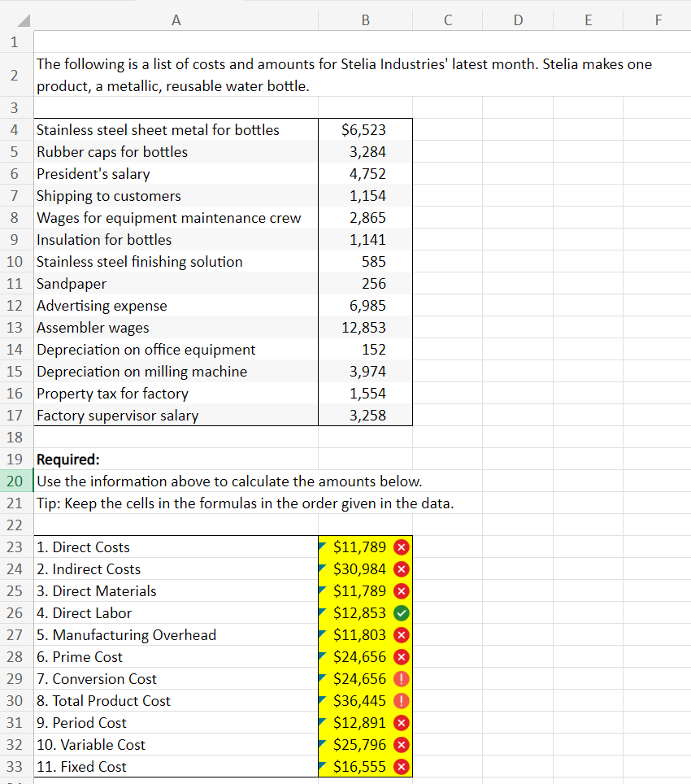Screen dimensions: 691x784
Task: Select the cell with value 4,752
Action: click(365, 174)
